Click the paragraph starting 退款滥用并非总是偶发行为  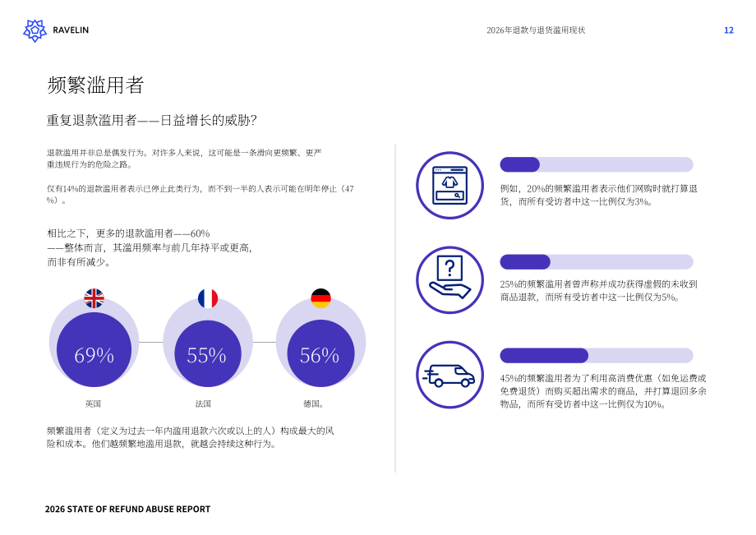184,159
